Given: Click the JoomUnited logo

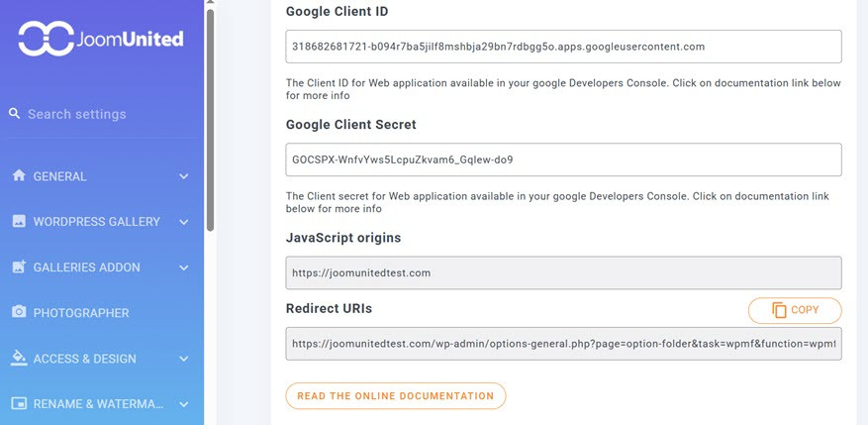Looking at the screenshot, I should coord(100,39).
